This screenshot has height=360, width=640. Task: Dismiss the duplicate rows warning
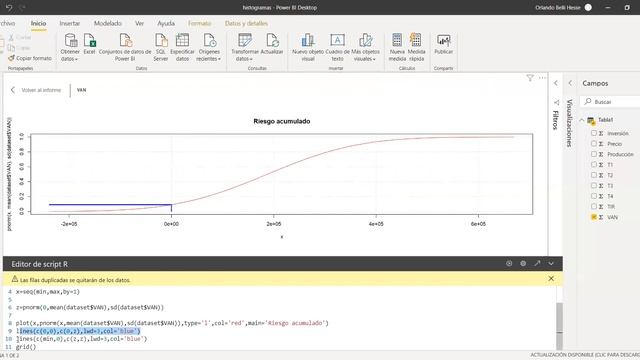click(x=551, y=278)
